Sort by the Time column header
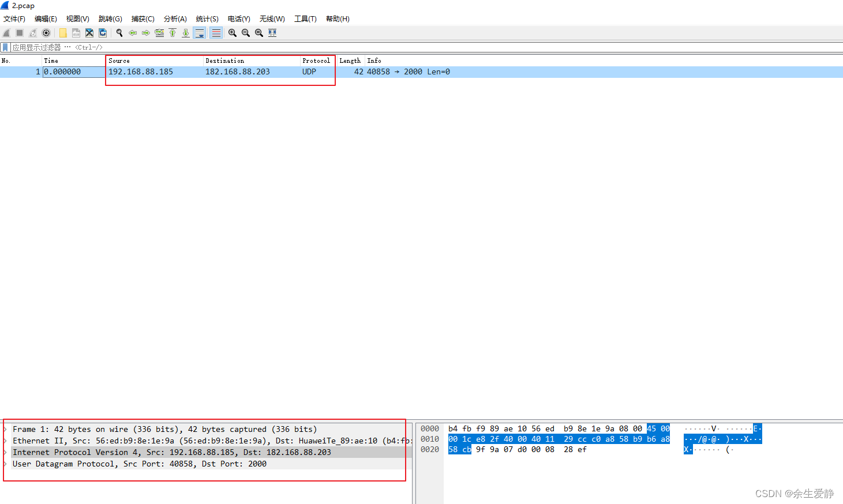The height and width of the screenshot is (504, 843). click(x=74, y=61)
